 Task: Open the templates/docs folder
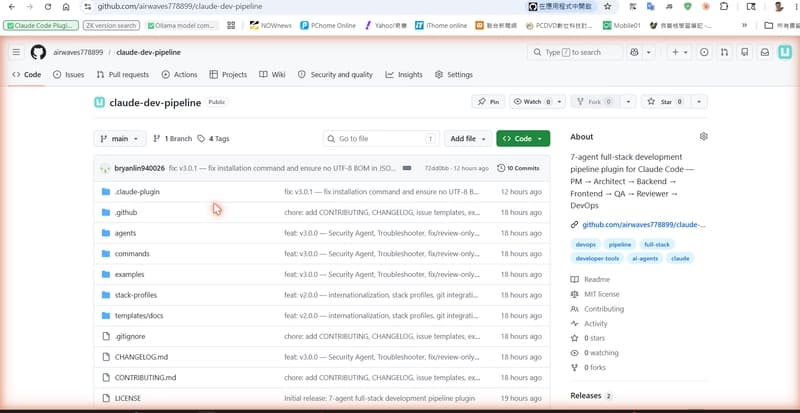139,316
